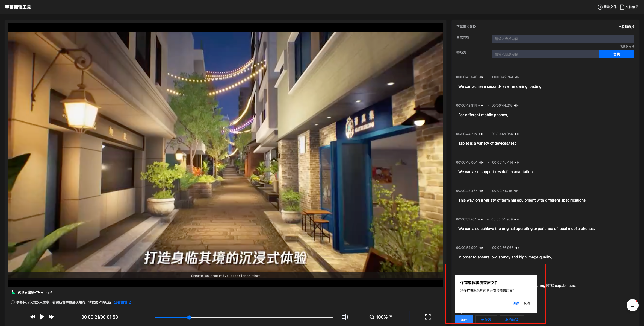Viewport: 644px width, 326px height.
Task: Focus the 请输入查找内容 search input field
Action: click(x=563, y=39)
